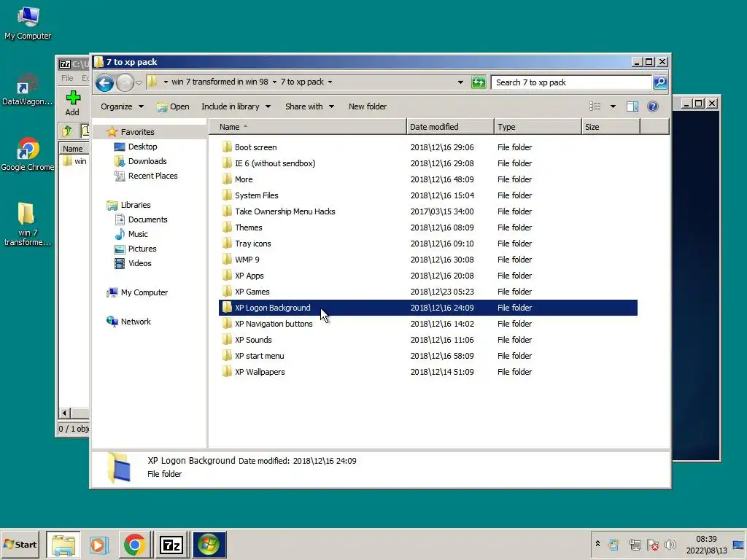Click the 7 to xp pack breadcrumb
The height and width of the screenshot is (560, 747).
pyautogui.click(x=302, y=82)
